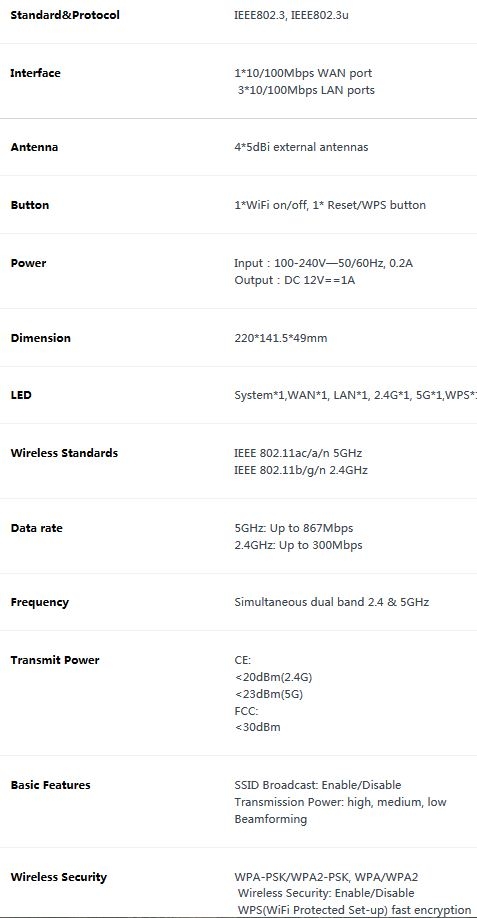Click the Data rate label
The image size is (477, 918).
(36, 528)
